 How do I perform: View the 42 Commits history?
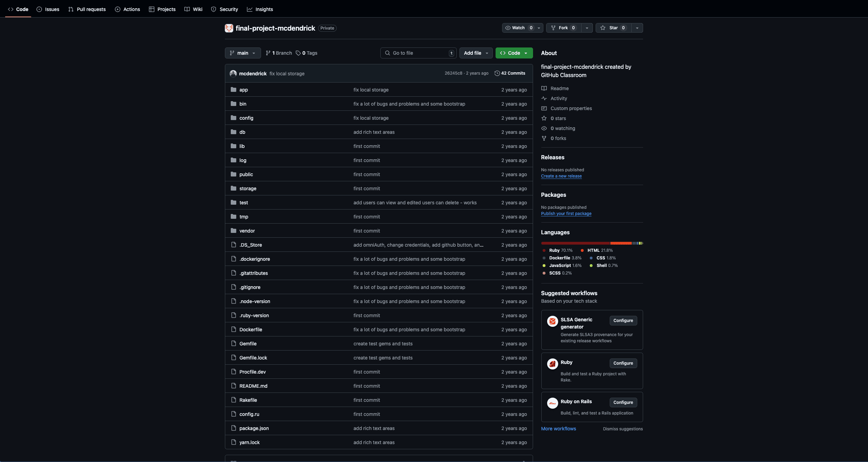tap(510, 73)
